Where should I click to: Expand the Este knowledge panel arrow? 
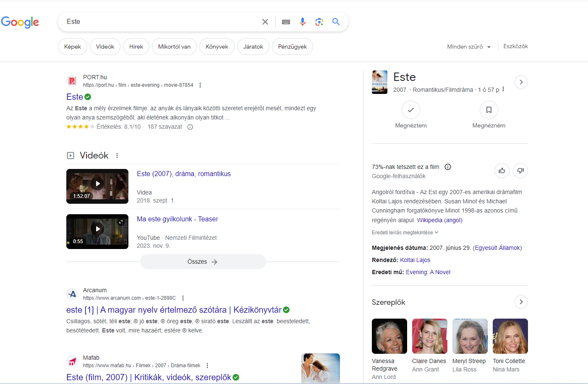tap(521, 82)
